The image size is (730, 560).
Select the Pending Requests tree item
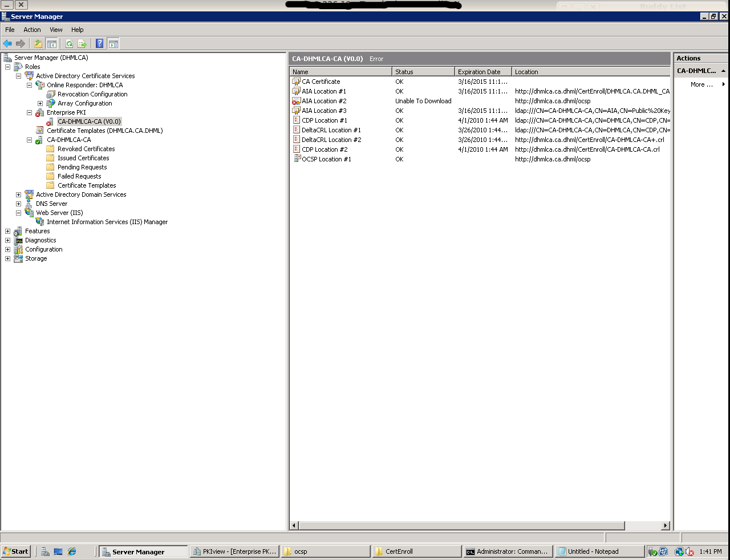click(x=82, y=167)
